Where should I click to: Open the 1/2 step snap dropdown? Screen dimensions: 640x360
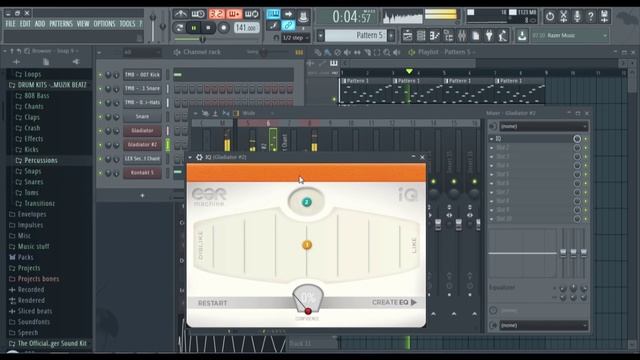click(296, 38)
